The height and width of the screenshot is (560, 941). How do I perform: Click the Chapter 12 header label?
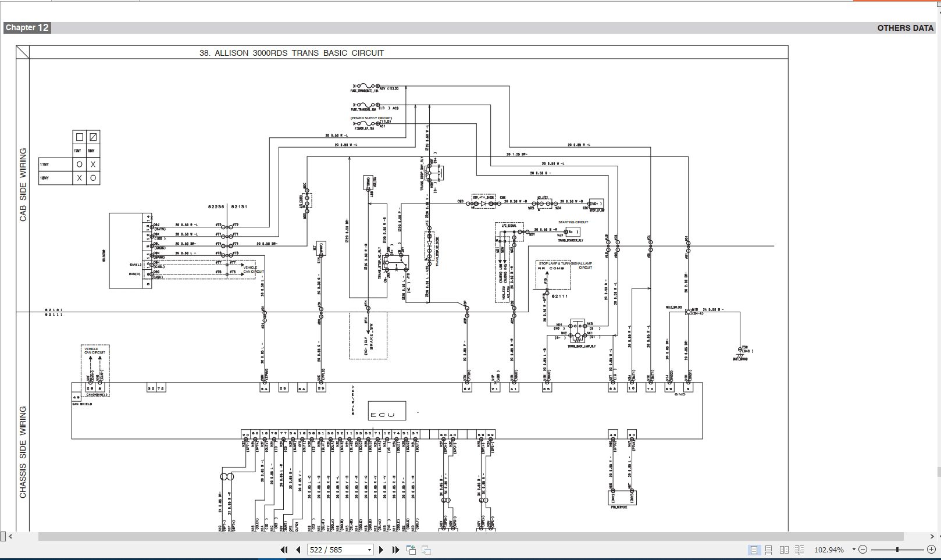[x=27, y=27]
